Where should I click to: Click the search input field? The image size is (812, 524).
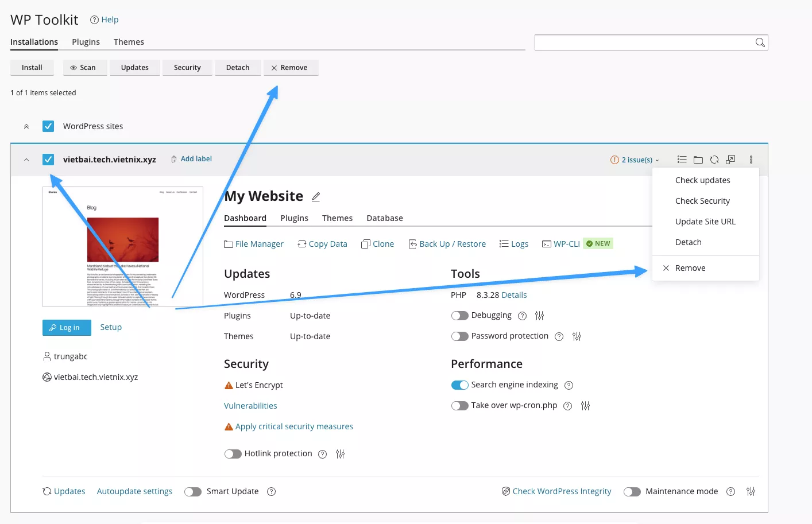(643, 42)
